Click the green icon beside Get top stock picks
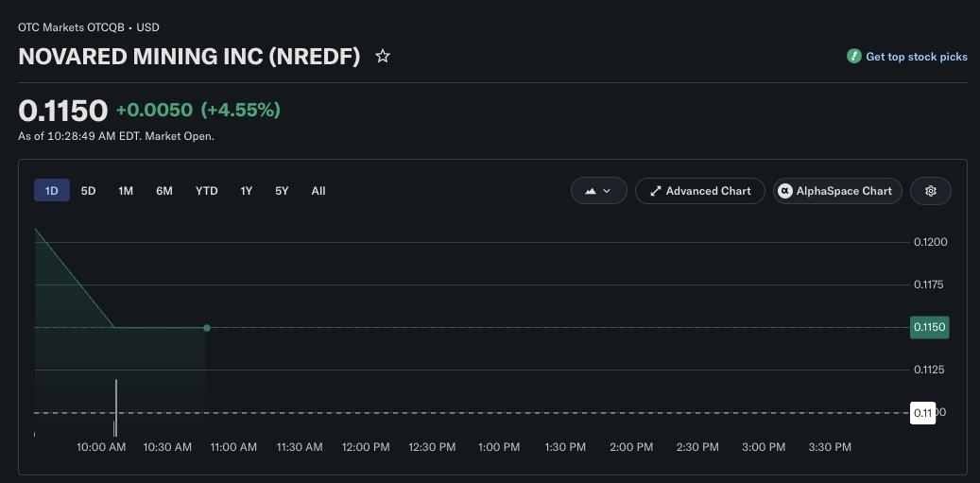The height and width of the screenshot is (483, 980). click(x=853, y=56)
